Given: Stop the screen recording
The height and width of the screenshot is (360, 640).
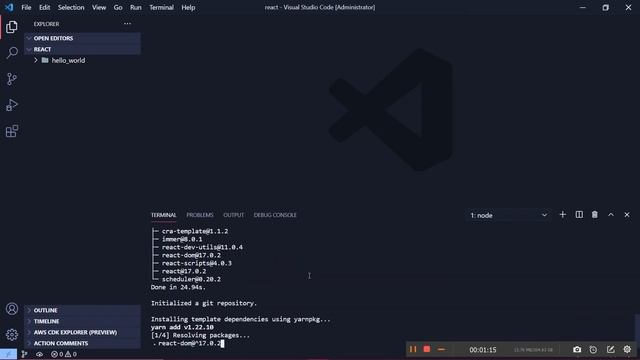Looking at the screenshot, I should 427,349.
